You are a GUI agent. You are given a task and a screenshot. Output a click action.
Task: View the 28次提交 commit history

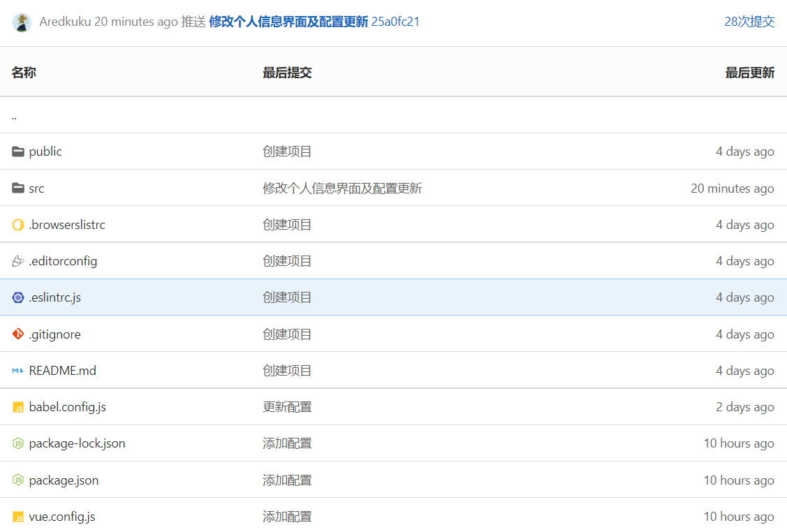[x=749, y=22]
